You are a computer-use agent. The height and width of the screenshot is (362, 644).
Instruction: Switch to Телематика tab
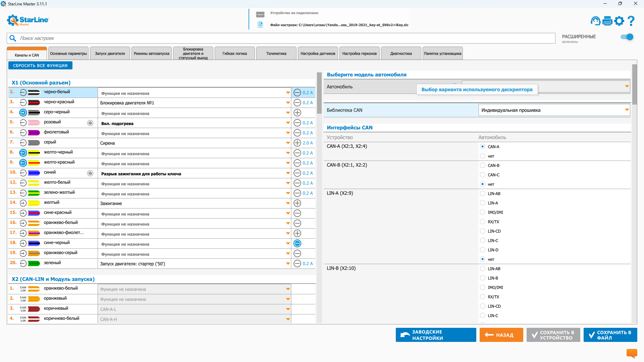click(x=276, y=54)
